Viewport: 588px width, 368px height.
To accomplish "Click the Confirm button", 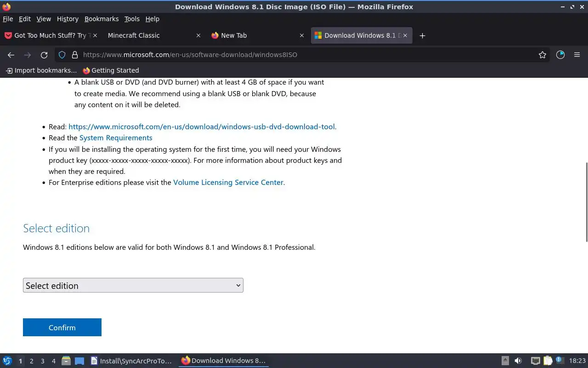I will click(62, 328).
